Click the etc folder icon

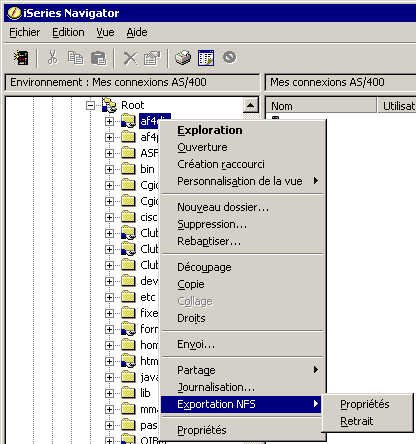coord(128,297)
